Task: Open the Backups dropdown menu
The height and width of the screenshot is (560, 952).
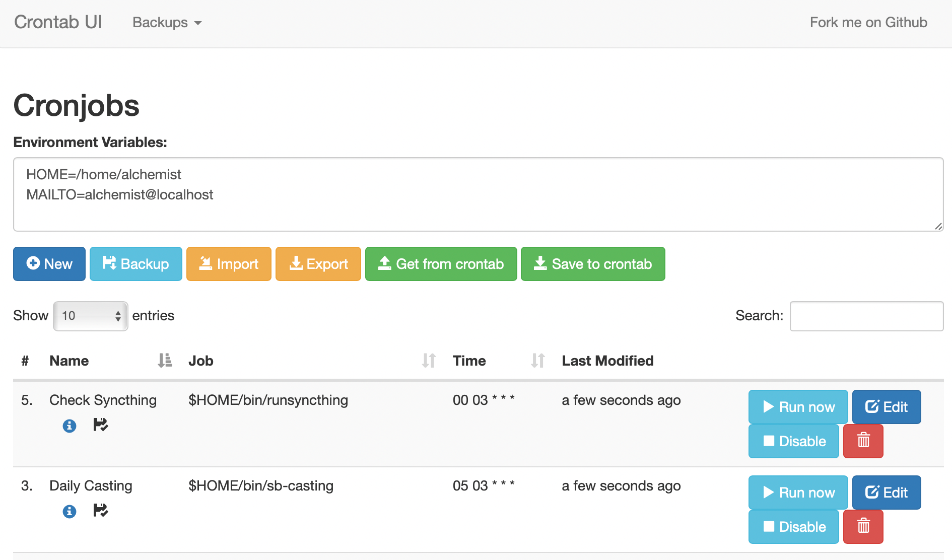Action: 167,23
